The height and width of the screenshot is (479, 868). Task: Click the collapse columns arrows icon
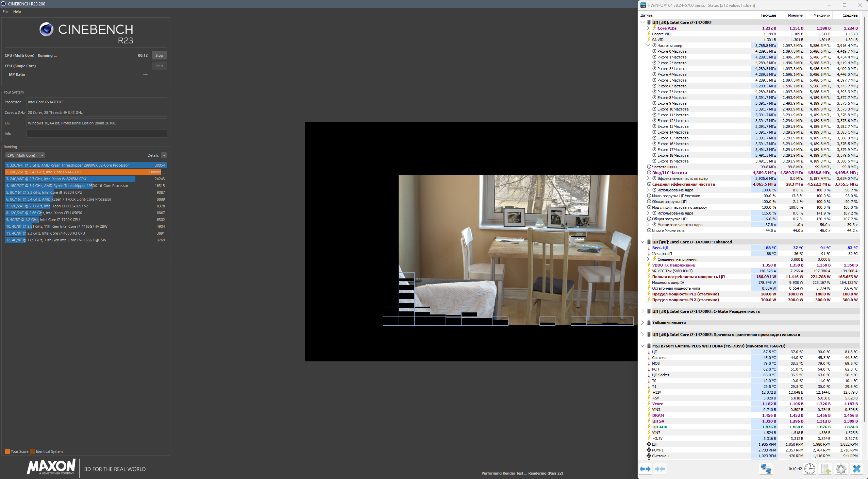pos(660,469)
